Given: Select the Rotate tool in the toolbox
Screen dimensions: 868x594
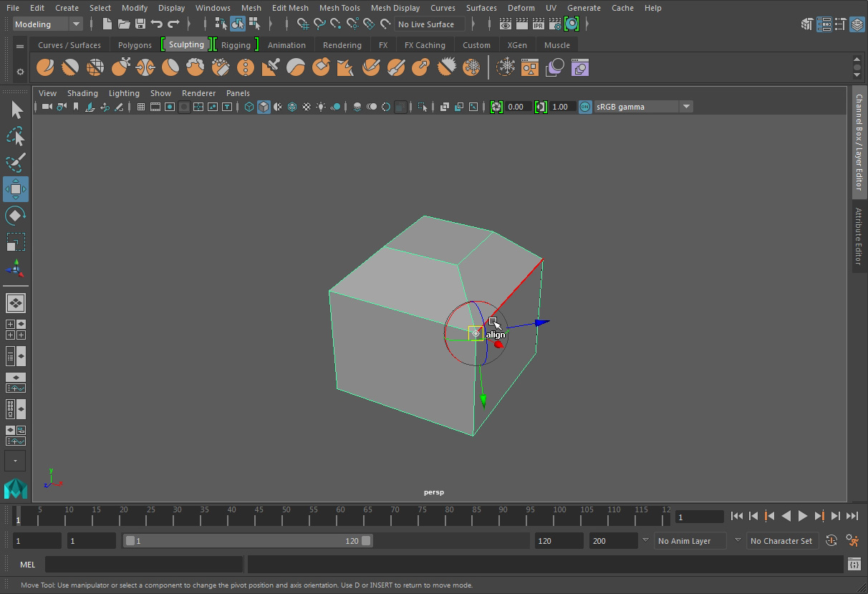Looking at the screenshot, I should point(15,215).
